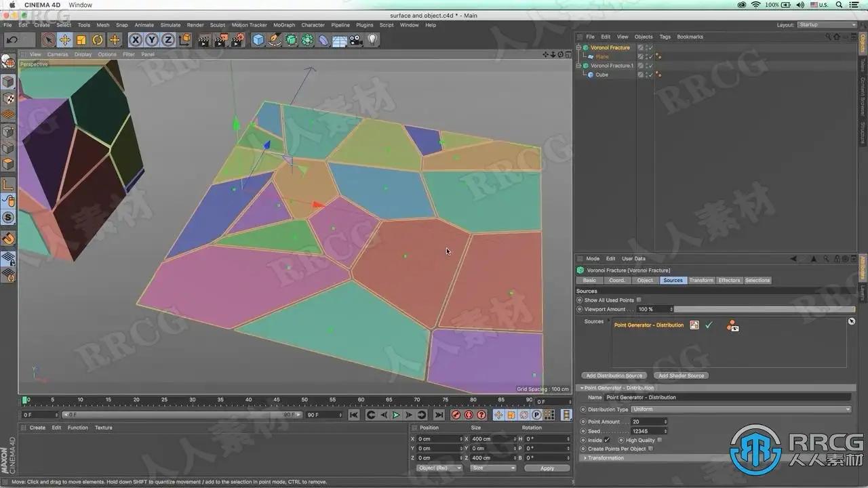Enable Create Points Per Object checkbox
Image resolution: width=868 pixels, height=488 pixels.
coord(651,449)
